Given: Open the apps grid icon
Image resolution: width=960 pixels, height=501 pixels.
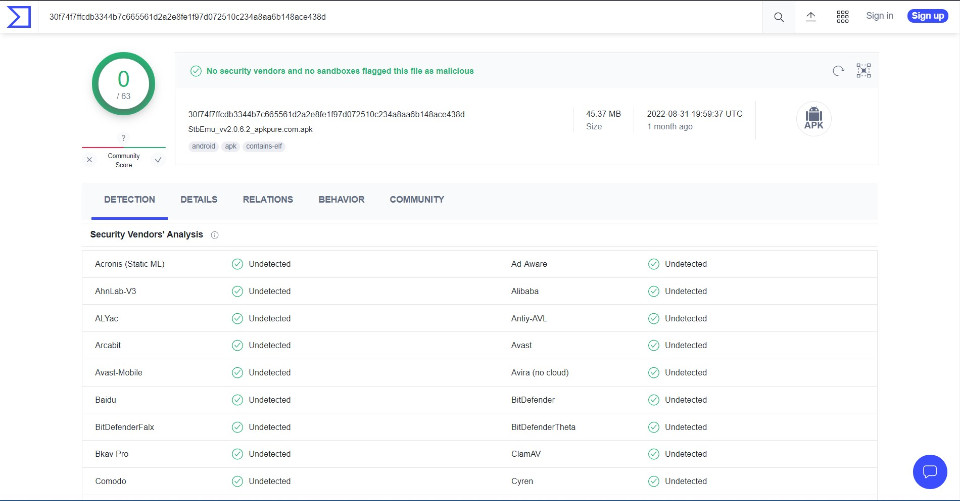Looking at the screenshot, I should click(842, 17).
